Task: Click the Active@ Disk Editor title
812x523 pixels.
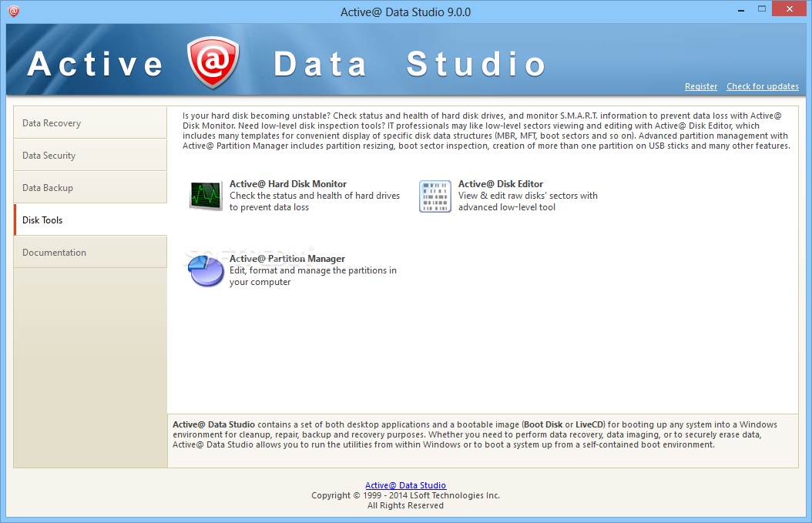Action: [x=500, y=184]
